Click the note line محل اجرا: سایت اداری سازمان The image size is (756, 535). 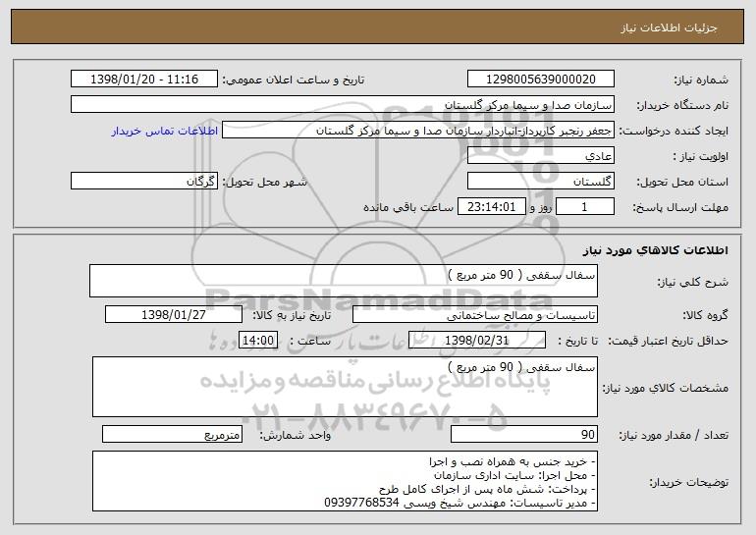click(515, 475)
